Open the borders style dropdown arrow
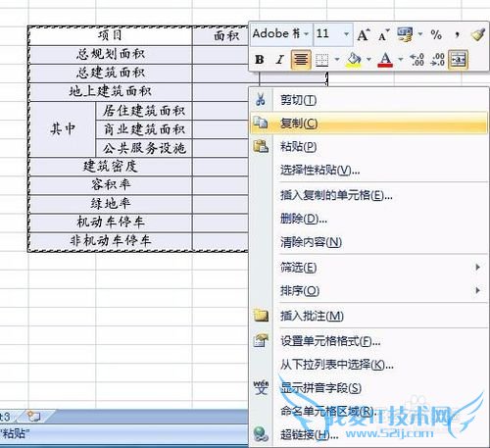The image size is (490, 448). [x=337, y=60]
